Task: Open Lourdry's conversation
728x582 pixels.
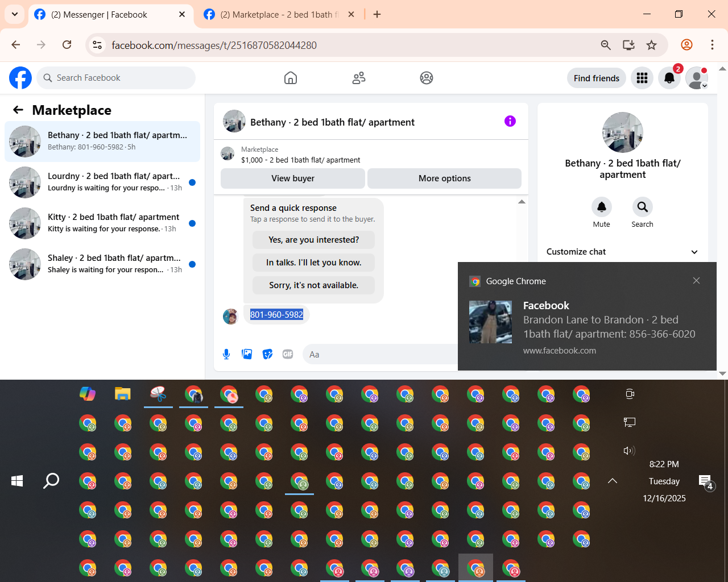Action: pyautogui.click(x=102, y=182)
